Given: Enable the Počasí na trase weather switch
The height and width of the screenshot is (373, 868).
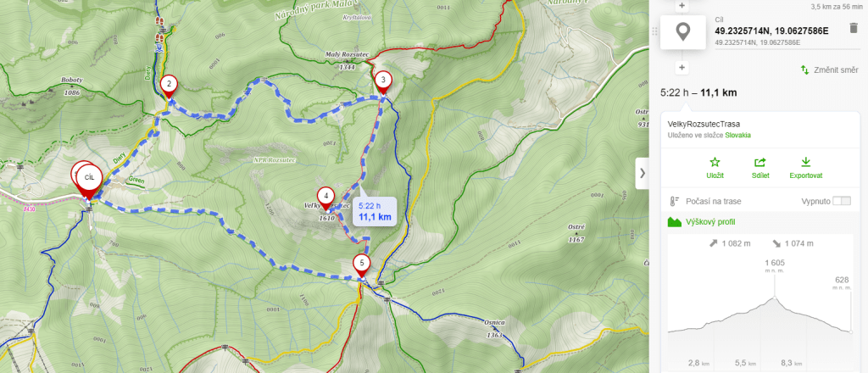Looking at the screenshot, I should tap(842, 201).
